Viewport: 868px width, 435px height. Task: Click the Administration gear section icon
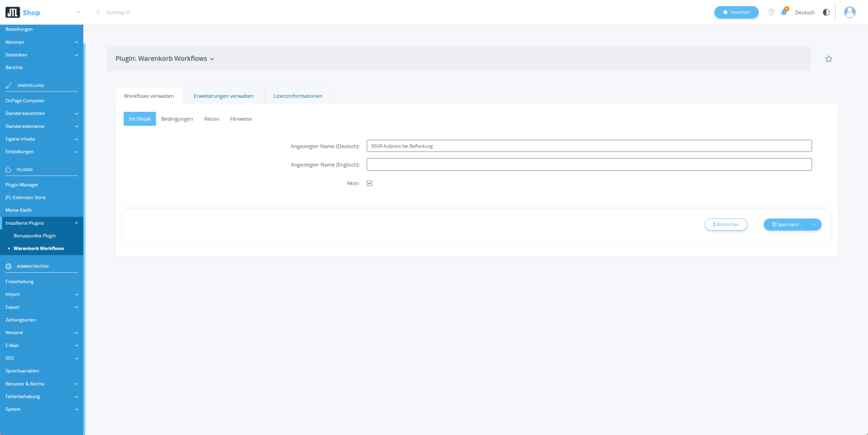[8, 266]
